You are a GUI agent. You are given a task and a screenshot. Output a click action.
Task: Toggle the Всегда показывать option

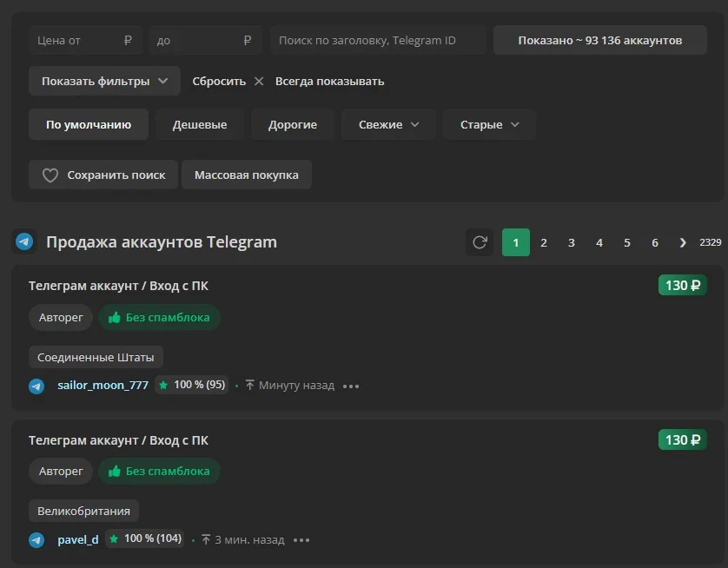tap(329, 82)
